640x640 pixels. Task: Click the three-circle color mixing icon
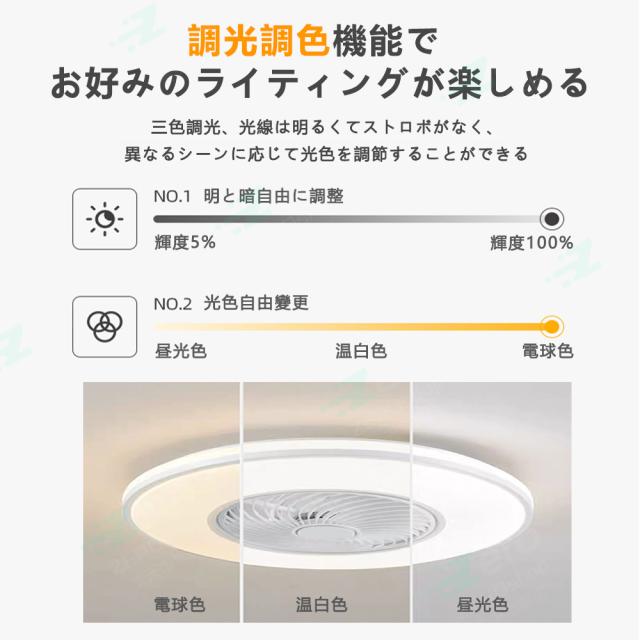[x=104, y=327]
